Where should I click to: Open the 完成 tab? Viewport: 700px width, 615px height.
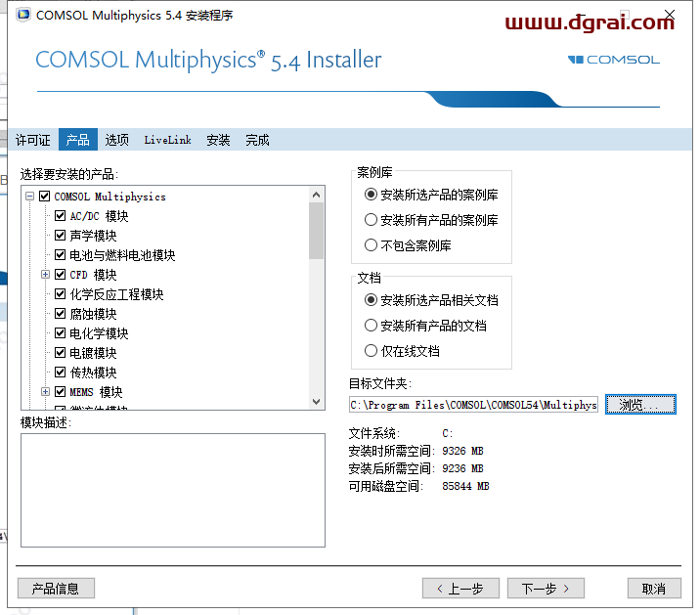(257, 140)
